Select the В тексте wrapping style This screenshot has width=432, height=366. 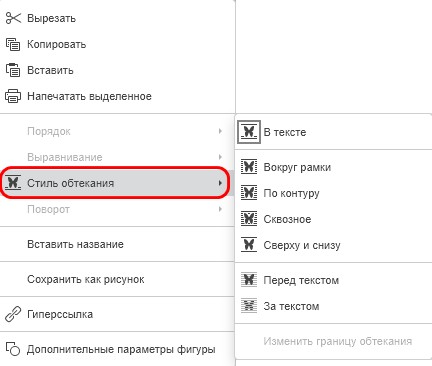coord(333,132)
